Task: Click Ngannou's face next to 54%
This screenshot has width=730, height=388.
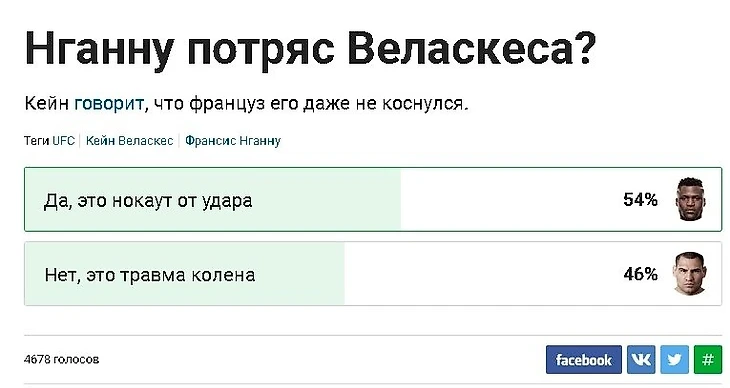Action: (x=691, y=199)
